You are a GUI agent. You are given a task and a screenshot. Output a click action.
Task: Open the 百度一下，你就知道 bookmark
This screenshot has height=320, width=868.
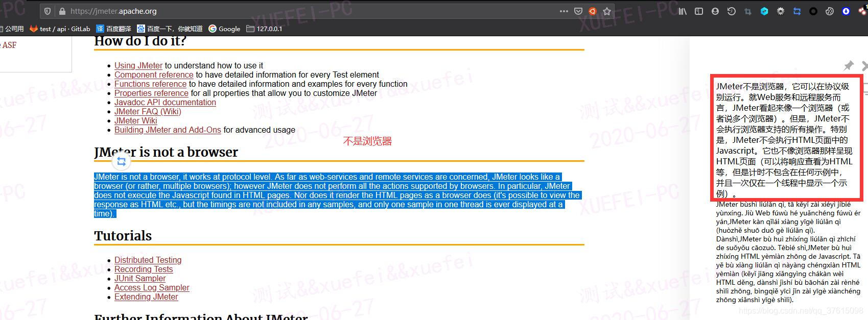(x=170, y=29)
